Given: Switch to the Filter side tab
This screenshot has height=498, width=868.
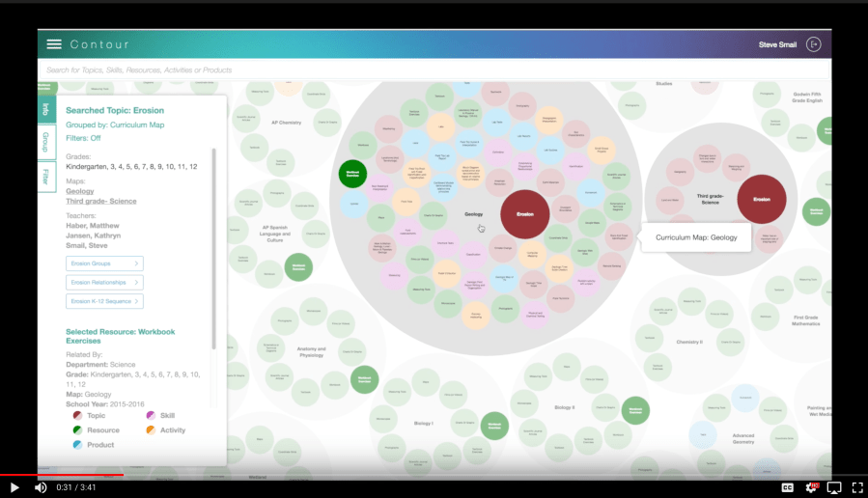Looking at the screenshot, I should [x=46, y=177].
